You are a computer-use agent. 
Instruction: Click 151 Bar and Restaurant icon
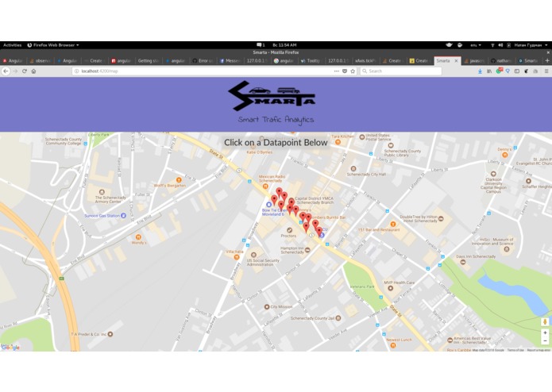click(x=393, y=224)
